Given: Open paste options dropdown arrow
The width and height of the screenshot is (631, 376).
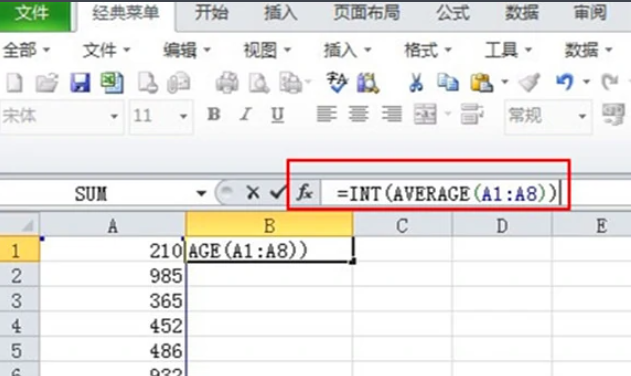Looking at the screenshot, I should click(505, 82).
